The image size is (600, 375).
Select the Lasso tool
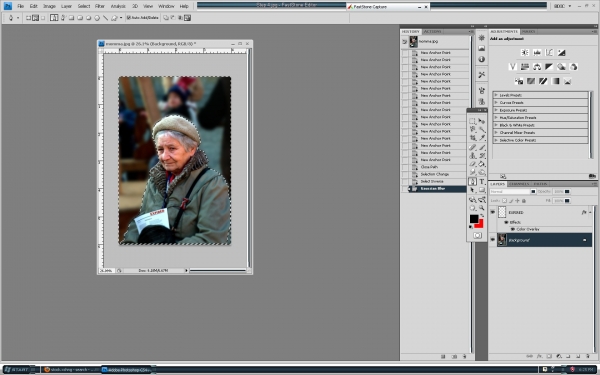[473, 129]
